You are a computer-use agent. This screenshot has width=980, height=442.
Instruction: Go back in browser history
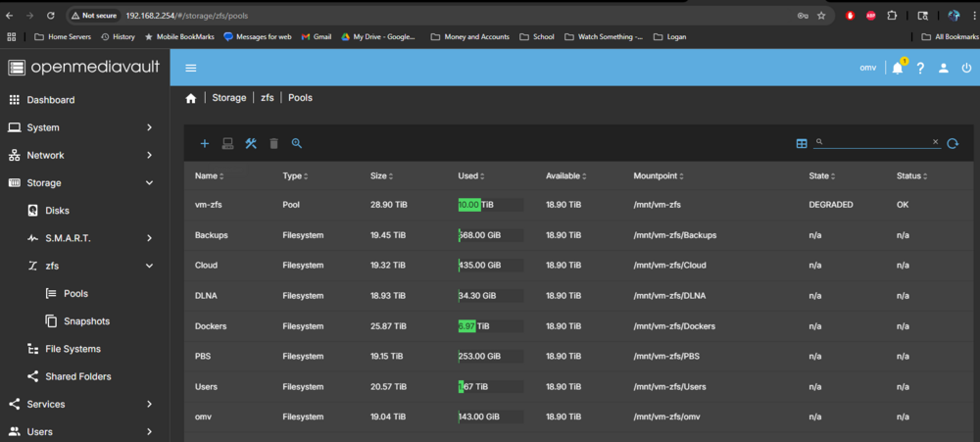[10, 16]
